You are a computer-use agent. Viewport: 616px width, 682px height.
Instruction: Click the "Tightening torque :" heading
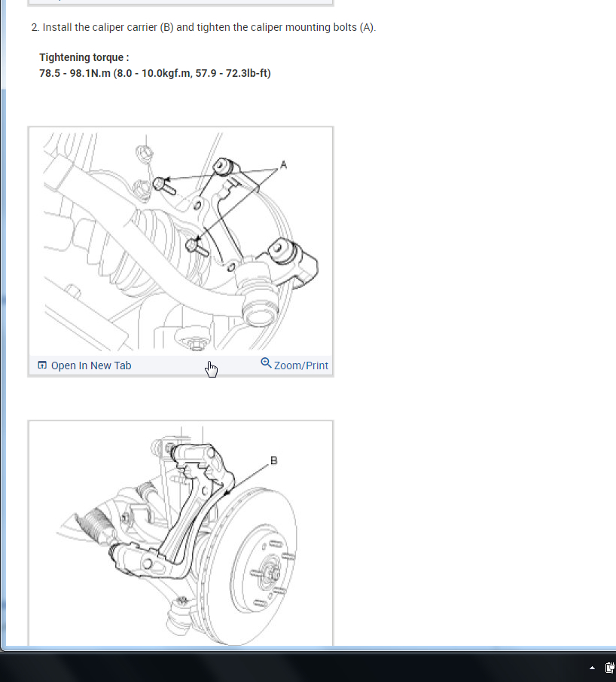point(84,57)
